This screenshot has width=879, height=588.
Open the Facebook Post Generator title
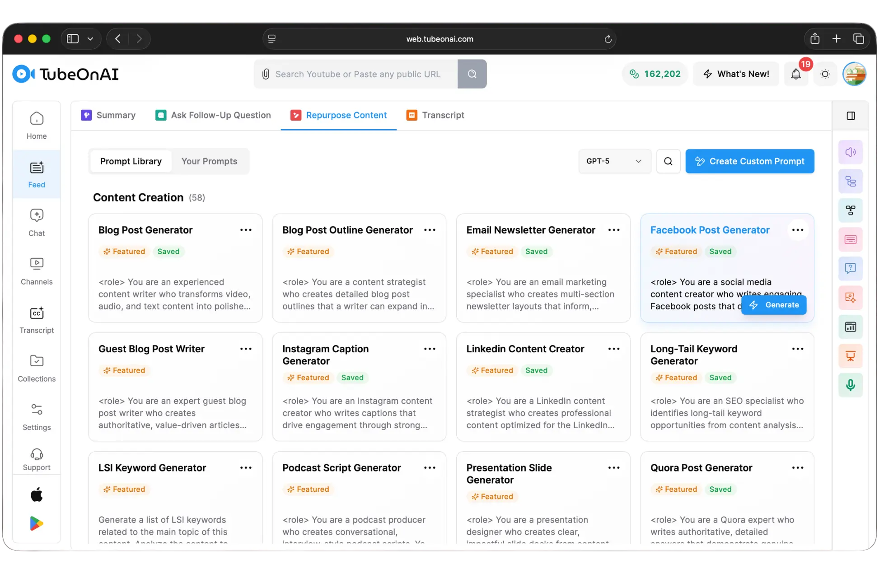tap(710, 230)
